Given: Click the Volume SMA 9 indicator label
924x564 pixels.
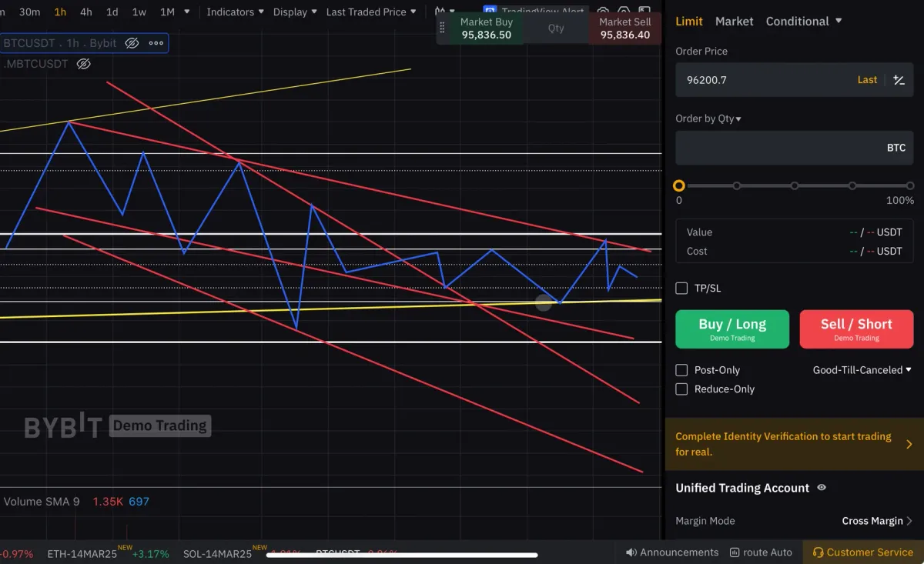Looking at the screenshot, I should point(42,502).
